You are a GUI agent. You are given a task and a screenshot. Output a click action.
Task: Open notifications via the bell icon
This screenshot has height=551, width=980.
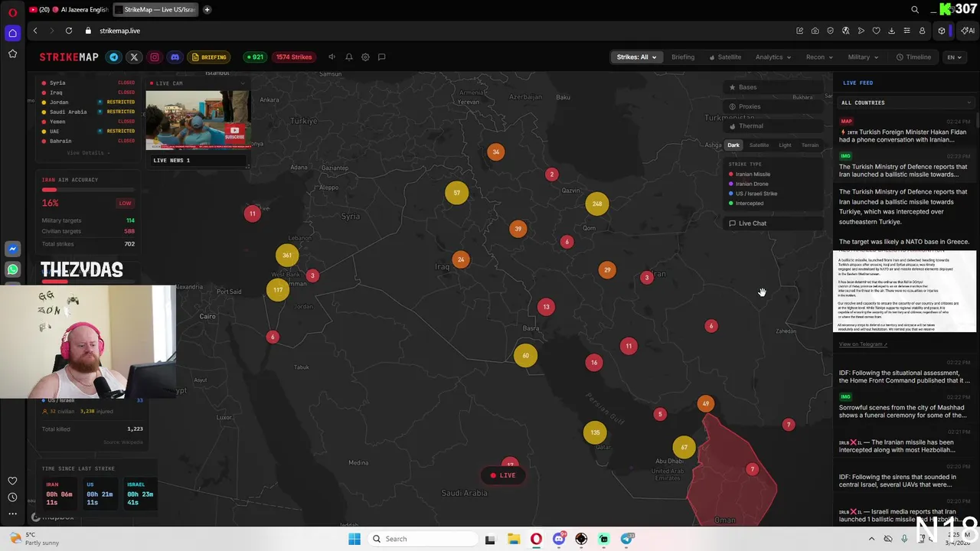[348, 57]
